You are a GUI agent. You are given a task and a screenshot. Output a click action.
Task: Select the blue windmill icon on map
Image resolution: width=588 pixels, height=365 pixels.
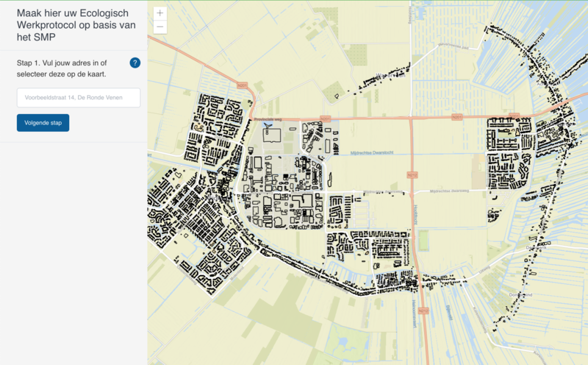266,126
